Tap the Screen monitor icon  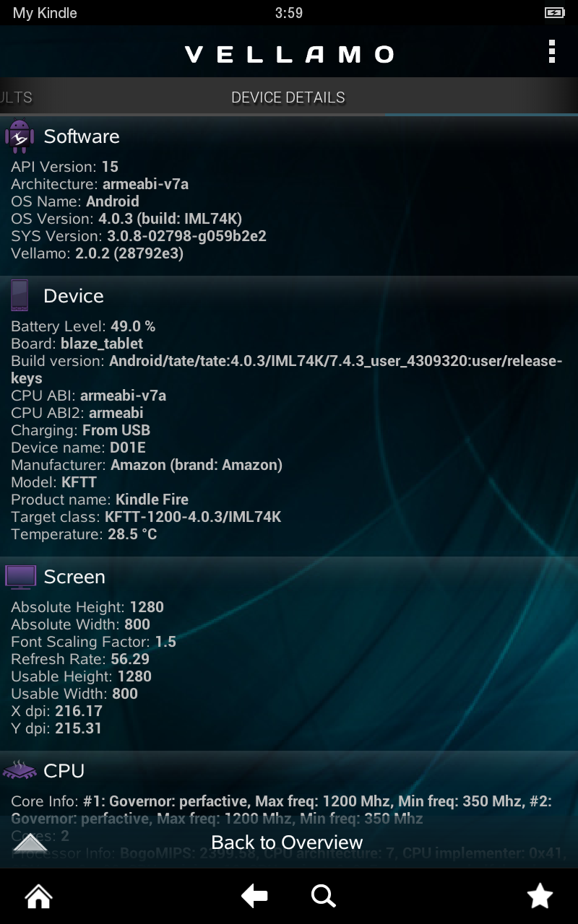coord(20,577)
